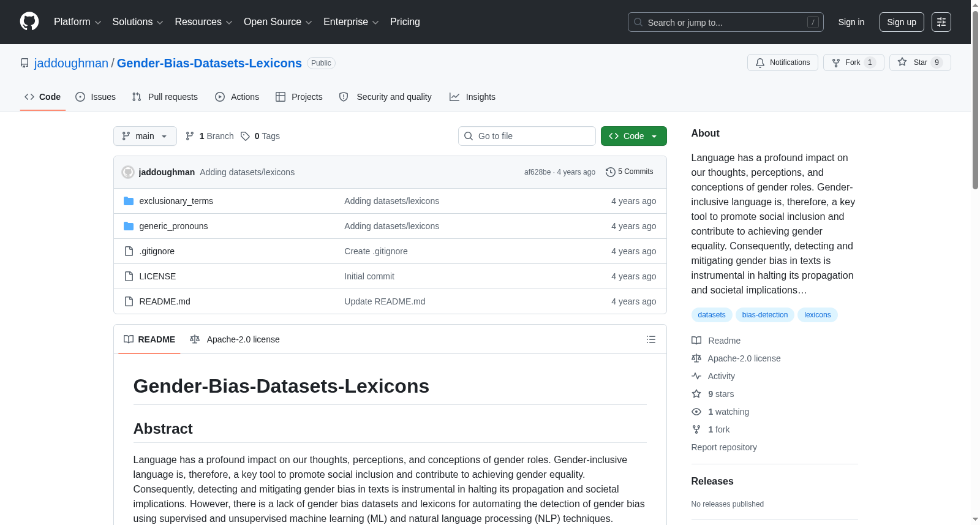Viewport: 980px width, 525px height.
Task: Expand the Platform menu
Action: point(77,22)
